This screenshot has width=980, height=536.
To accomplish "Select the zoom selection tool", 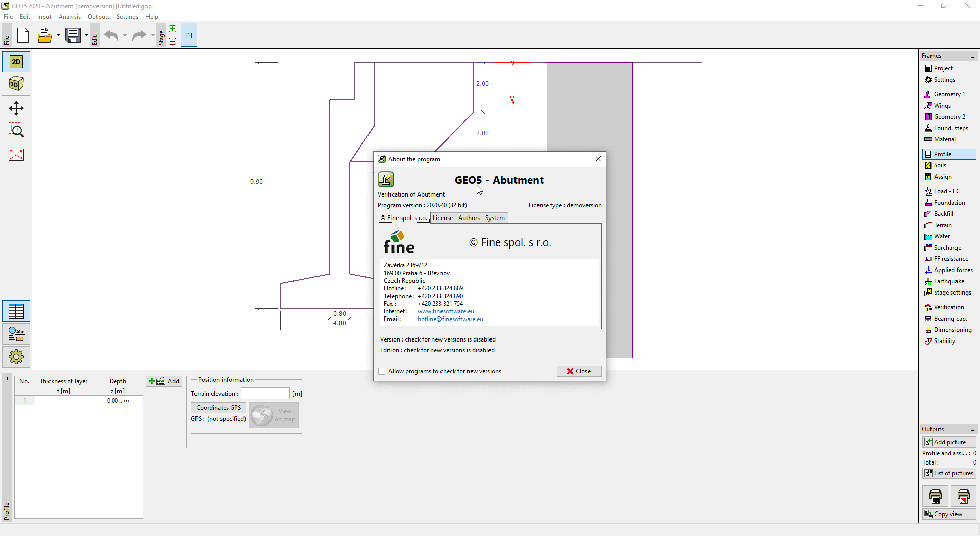I will pos(16,130).
